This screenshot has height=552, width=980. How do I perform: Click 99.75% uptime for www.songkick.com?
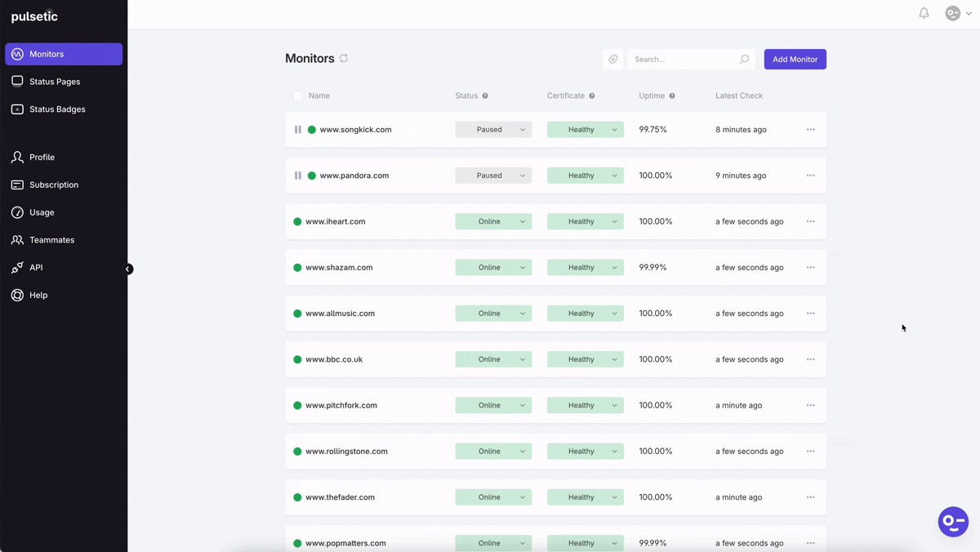tap(653, 130)
